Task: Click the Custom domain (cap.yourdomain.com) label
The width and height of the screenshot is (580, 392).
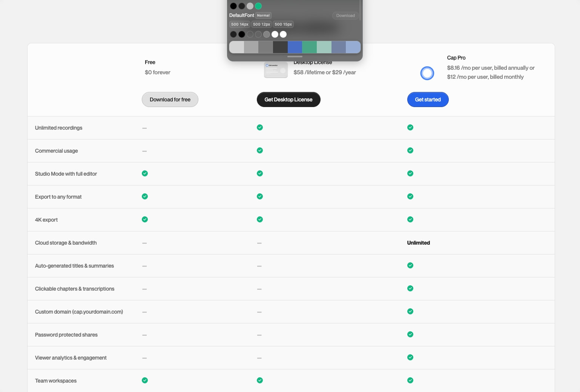Action: [x=79, y=312]
